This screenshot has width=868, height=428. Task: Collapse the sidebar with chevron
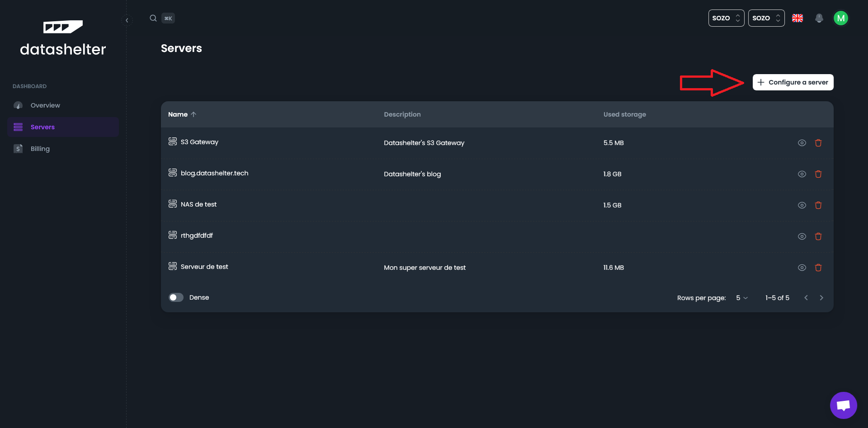tap(127, 20)
